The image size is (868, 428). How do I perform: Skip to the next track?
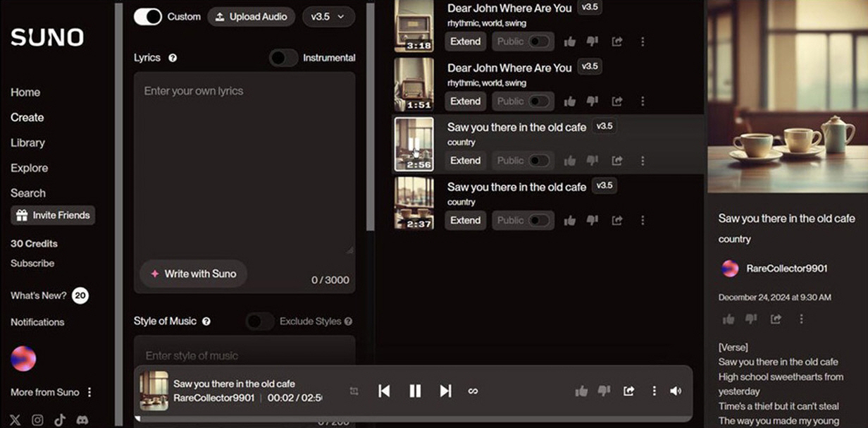pos(445,391)
